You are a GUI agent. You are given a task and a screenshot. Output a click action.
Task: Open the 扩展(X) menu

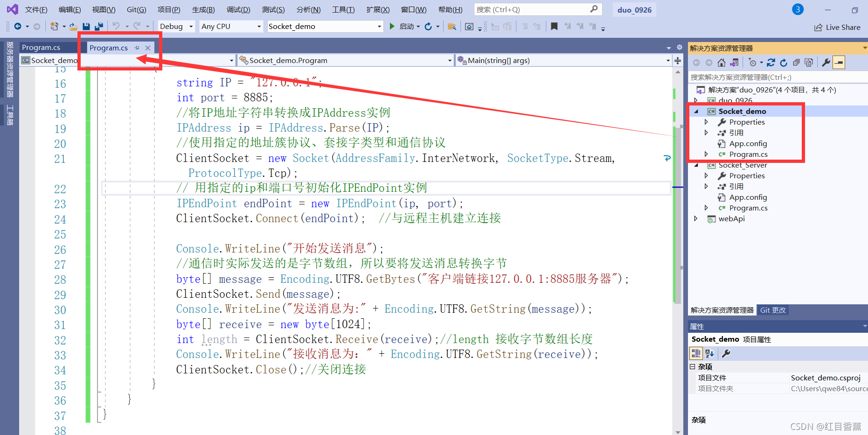(x=378, y=10)
